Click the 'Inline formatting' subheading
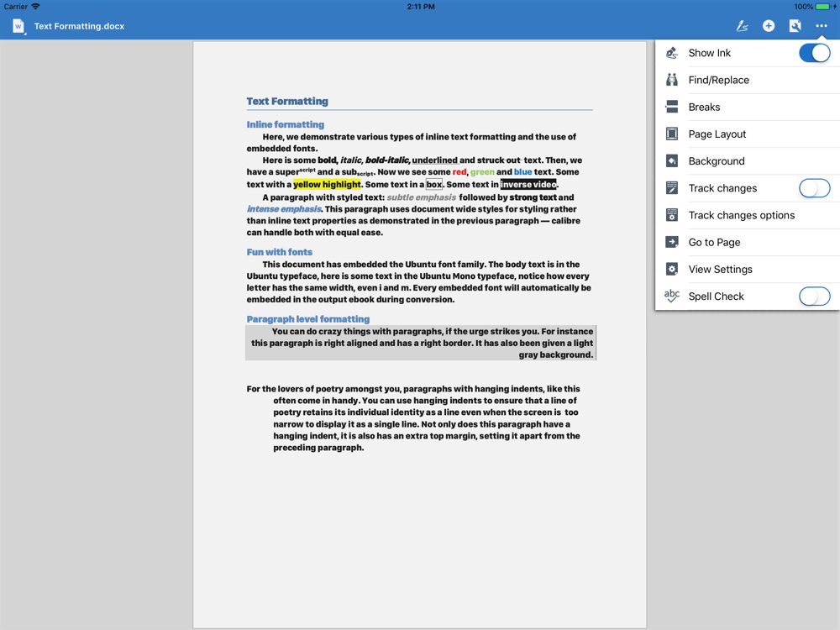The width and height of the screenshot is (840, 630). point(285,124)
